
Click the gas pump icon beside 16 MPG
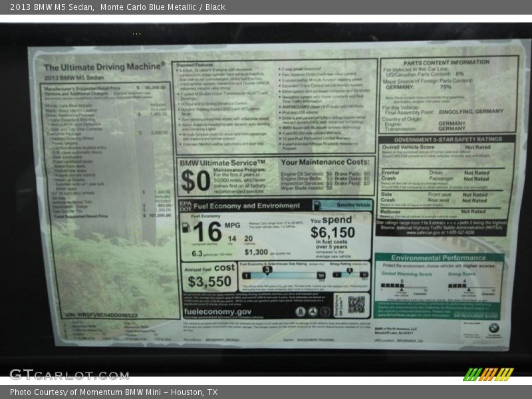(x=186, y=227)
